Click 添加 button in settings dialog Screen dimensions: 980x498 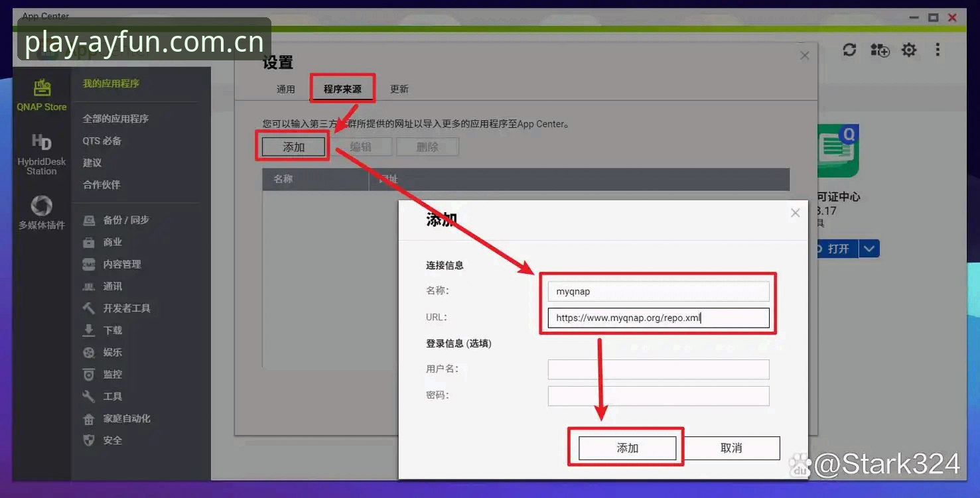click(x=294, y=147)
